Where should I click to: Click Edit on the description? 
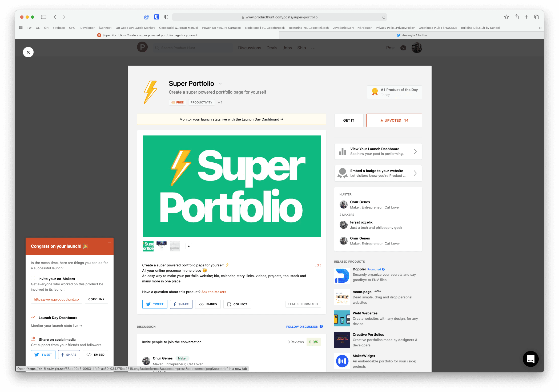[317, 265]
